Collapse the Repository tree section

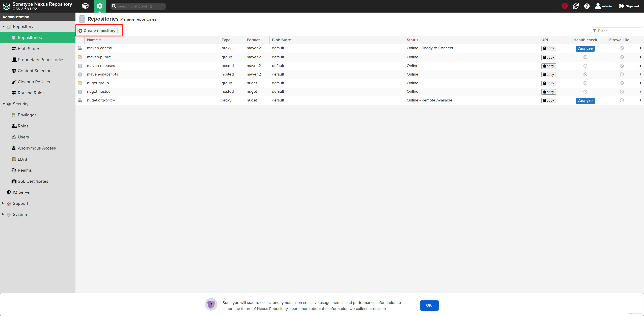click(x=4, y=26)
